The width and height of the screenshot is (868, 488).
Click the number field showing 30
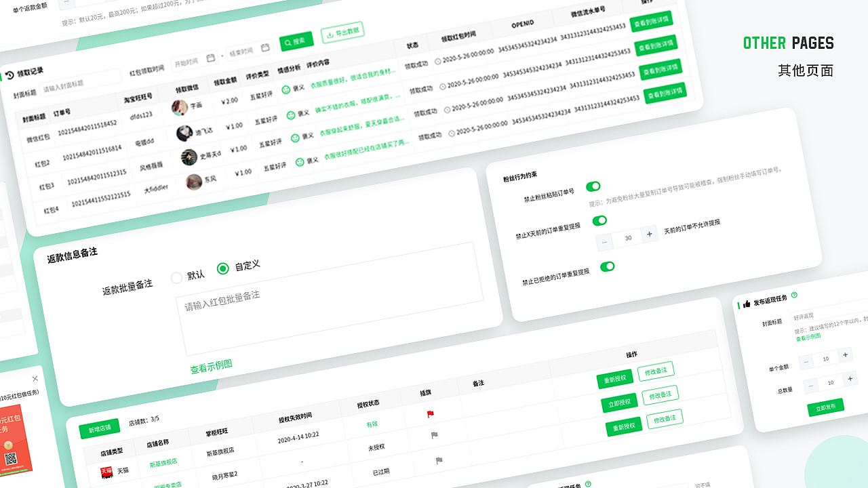(628, 237)
